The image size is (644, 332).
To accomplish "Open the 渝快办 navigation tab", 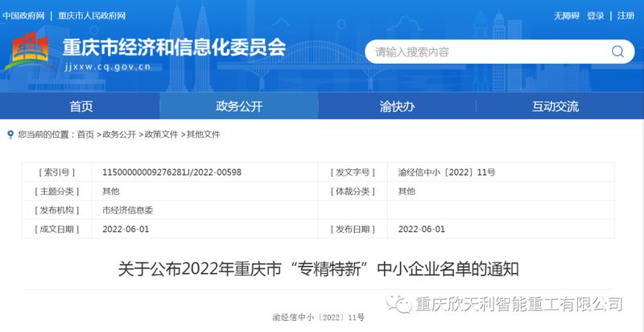I will click(397, 106).
